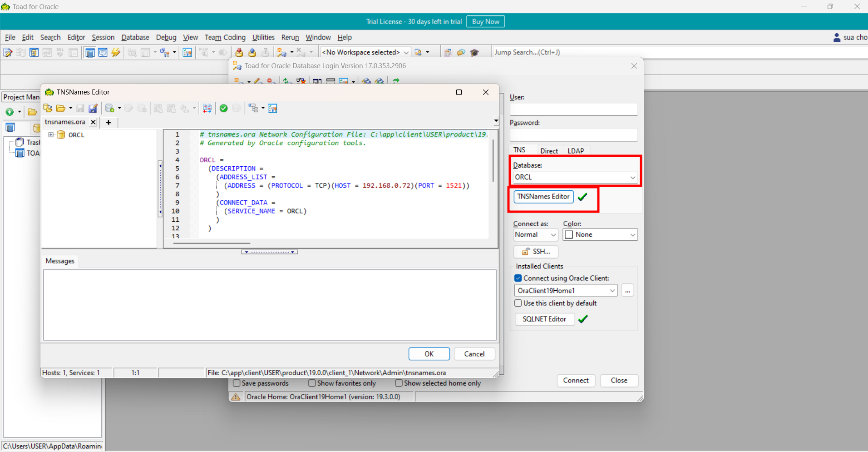
Task: Click the Password input field
Action: [x=573, y=135]
